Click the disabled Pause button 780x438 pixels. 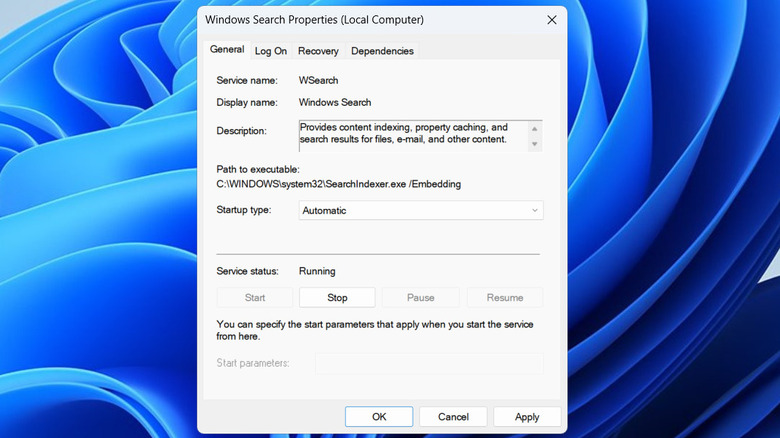click(420, 298)
